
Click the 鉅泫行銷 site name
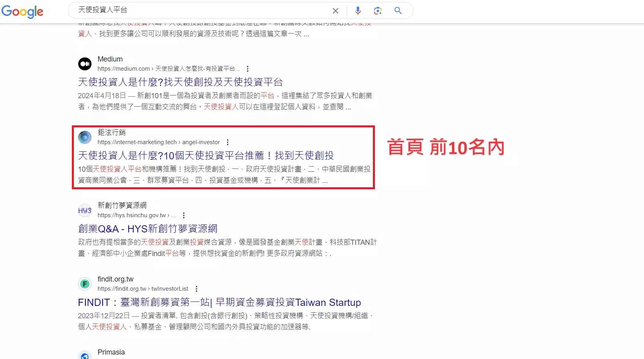pyautogui.click(x=112, y=132)
